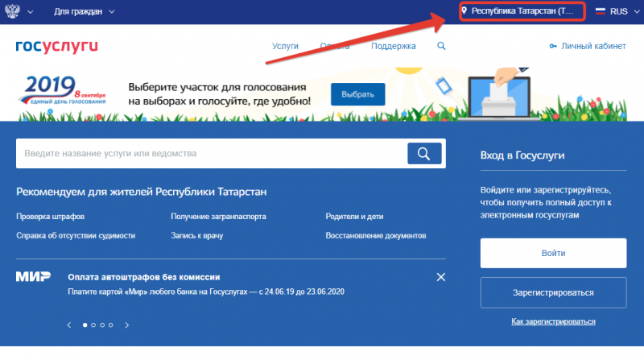Screen dimensions: 644x360
Task: Open 'Родители и дети'
Action: point(354,216)
